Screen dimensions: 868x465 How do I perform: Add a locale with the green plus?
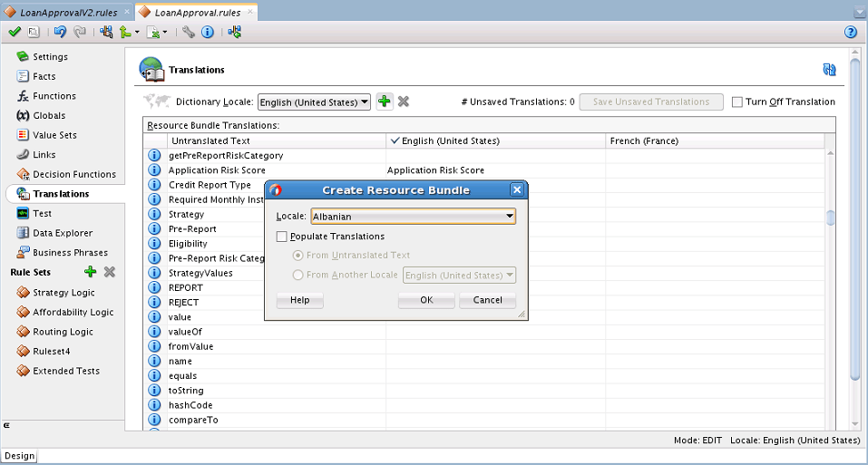coord(385,102)
